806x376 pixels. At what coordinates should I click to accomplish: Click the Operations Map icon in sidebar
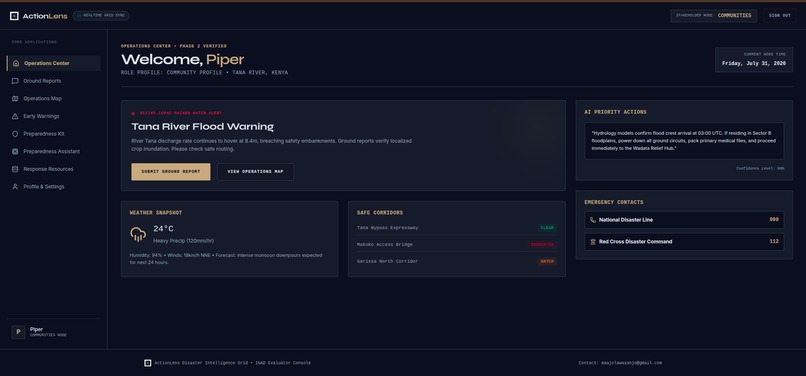[15, 98]
